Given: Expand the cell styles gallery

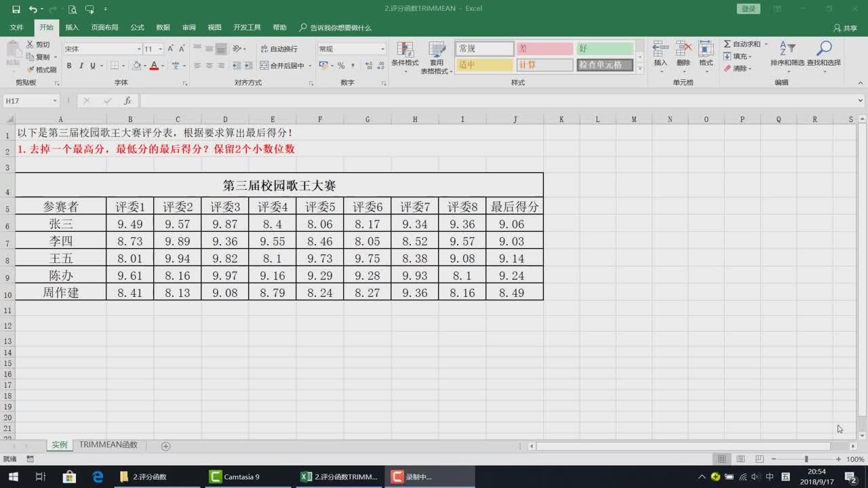Looking at the screenshot, I should coord(639,68).
